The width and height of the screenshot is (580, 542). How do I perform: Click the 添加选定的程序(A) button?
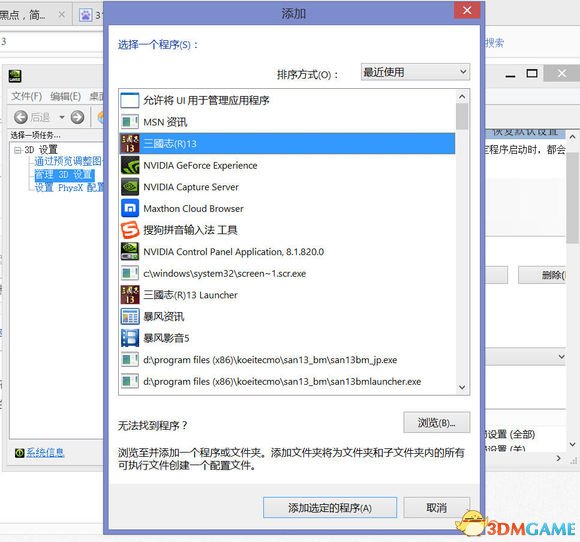coord(330,507)
